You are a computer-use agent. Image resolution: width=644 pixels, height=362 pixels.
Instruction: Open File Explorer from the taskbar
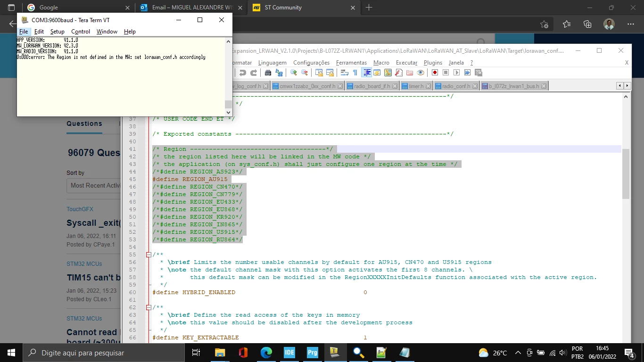(x=220, y=353)
